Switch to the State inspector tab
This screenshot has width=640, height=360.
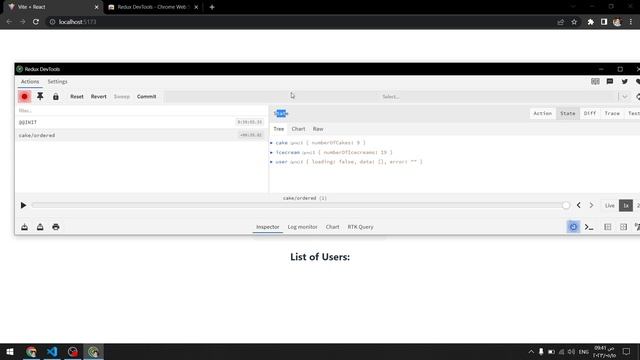point(567,113)
